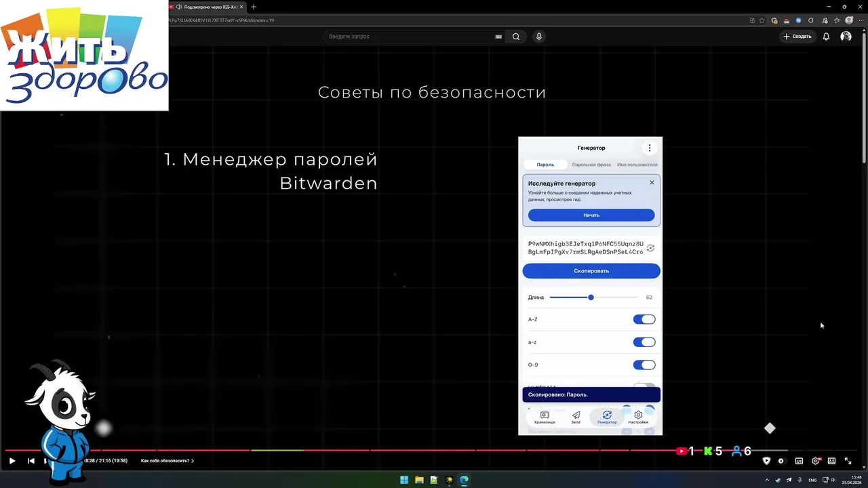868x488 pixels.
Task: Bookmark page with the star icon
Action: pyautogui.click(x=762, y=20)
